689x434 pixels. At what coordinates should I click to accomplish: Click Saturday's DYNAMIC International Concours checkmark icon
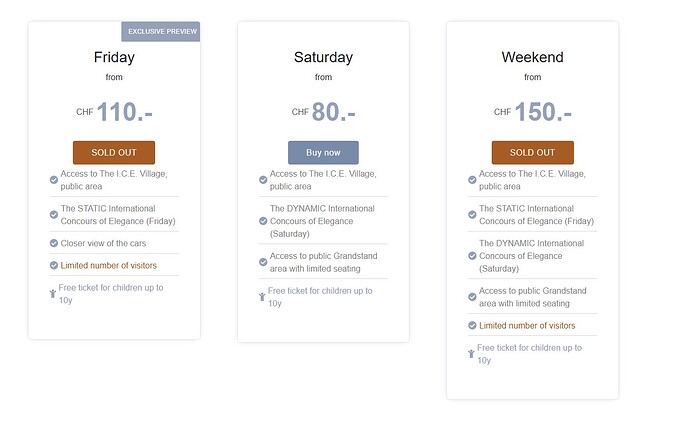(x=263, y=221)
